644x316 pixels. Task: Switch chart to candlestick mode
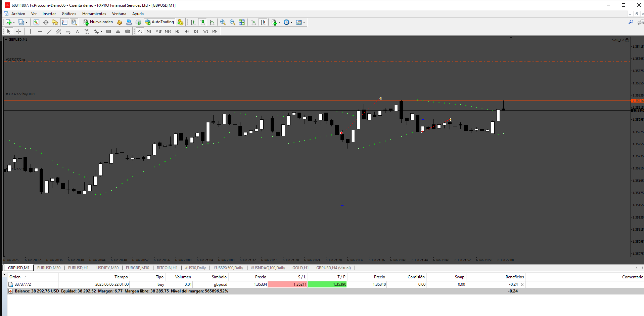coord(202,22)
